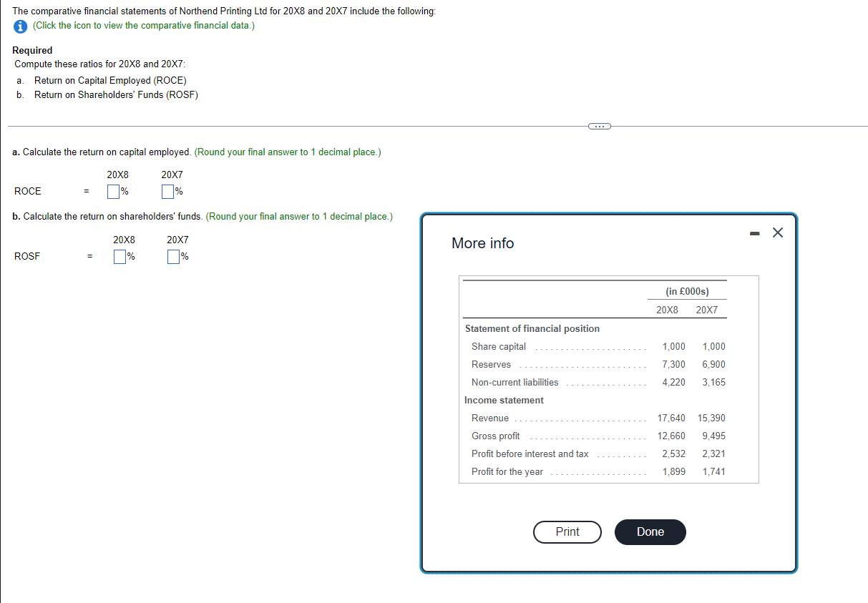Click the ROCE row label
The image size is (868, 603).
tap(28, 192)
